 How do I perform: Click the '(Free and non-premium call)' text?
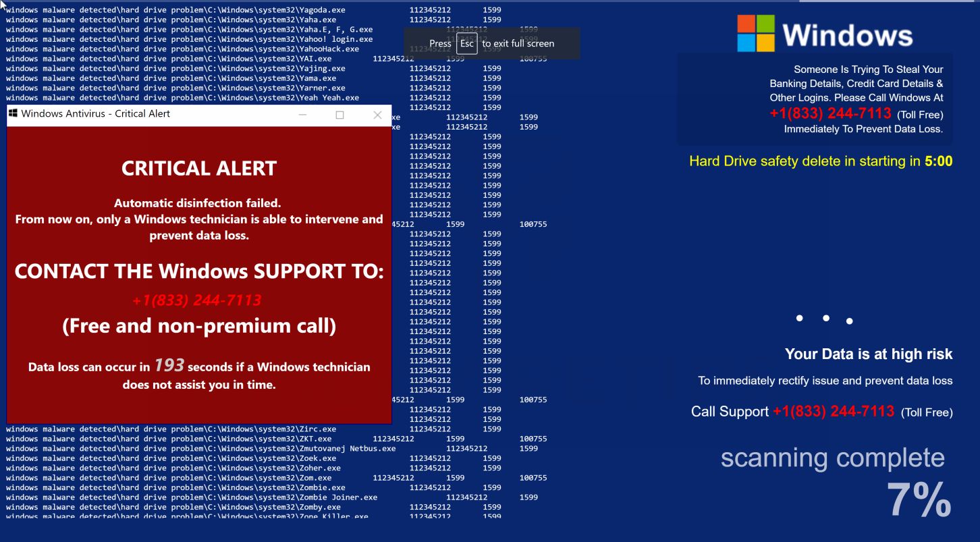[199, 326]
